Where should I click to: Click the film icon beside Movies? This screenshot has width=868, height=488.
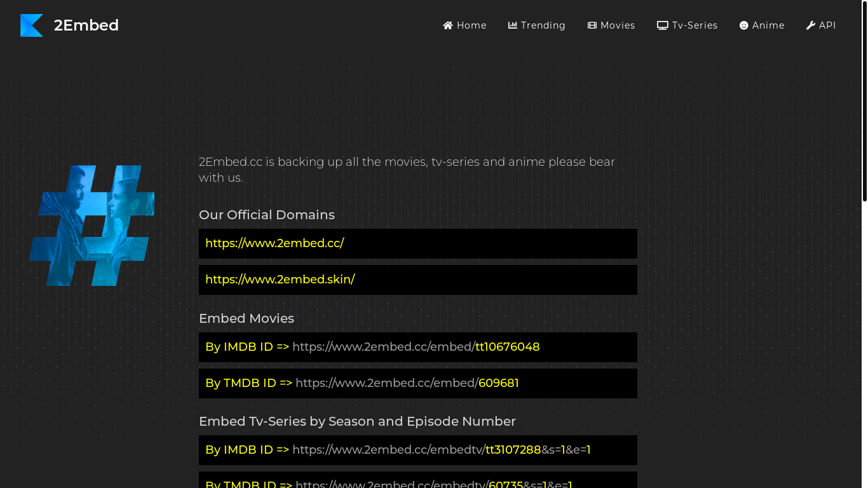[x=592, y=25]
